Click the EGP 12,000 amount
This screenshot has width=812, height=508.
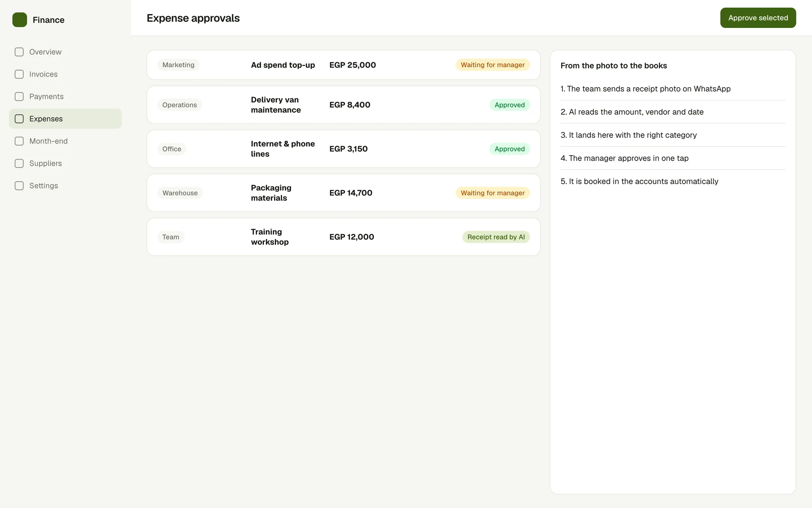pyautogui.click(x=352, y=237)
